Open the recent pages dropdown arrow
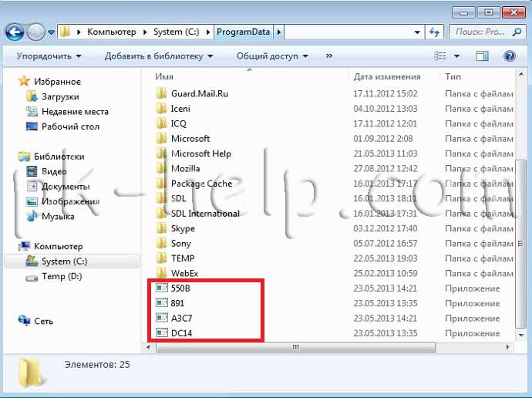This screenshot has height=398, width=532. click(x=51, y=32)
